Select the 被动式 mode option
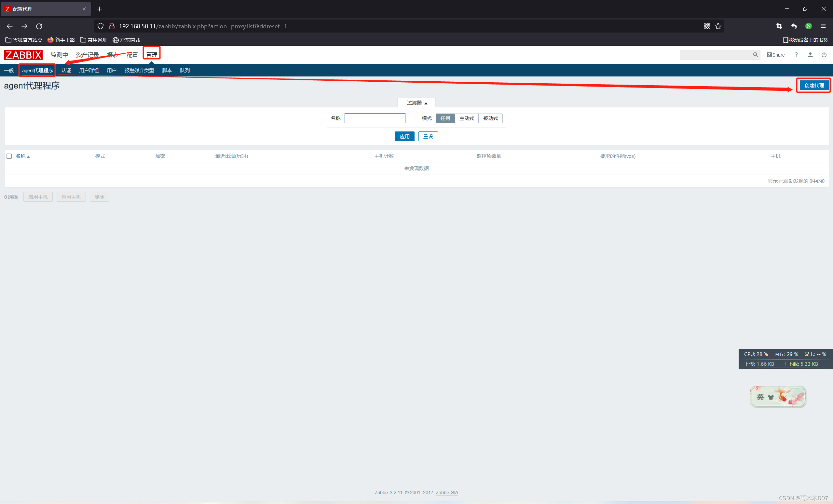This screenshot has height=504, width=833. coord(490,118)
